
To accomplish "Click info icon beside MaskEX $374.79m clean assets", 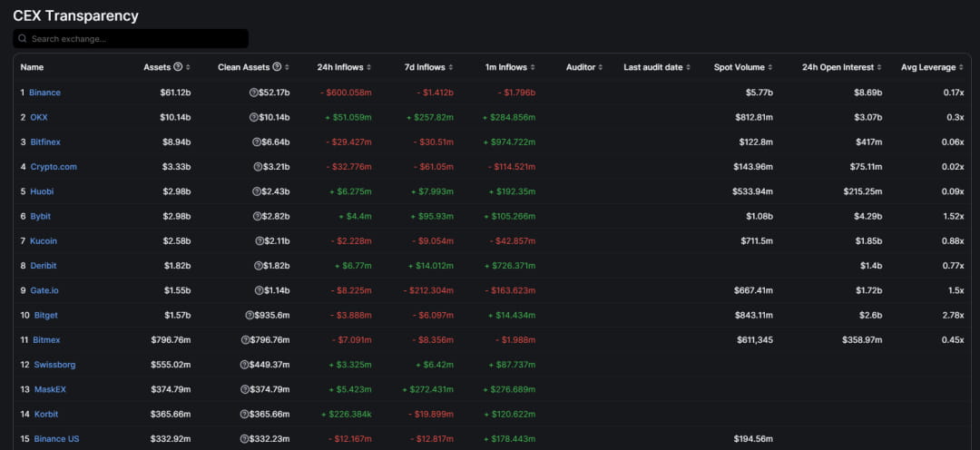I will (244, 389).
